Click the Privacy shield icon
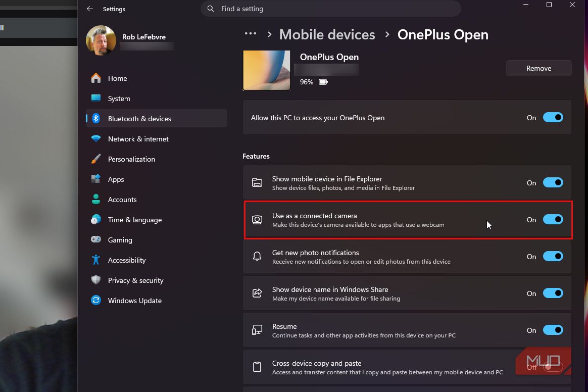This screenshot has width=588, height=392. 96,280
